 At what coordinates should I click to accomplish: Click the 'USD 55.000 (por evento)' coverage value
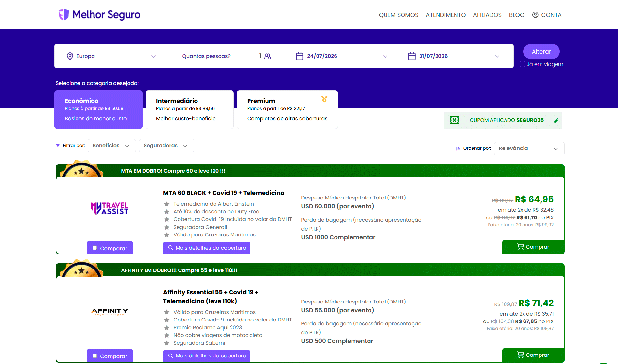(338, 310)
